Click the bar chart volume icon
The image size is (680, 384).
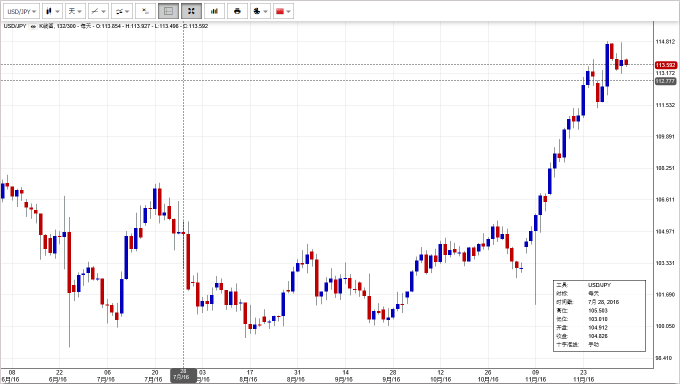click(214, 11)
